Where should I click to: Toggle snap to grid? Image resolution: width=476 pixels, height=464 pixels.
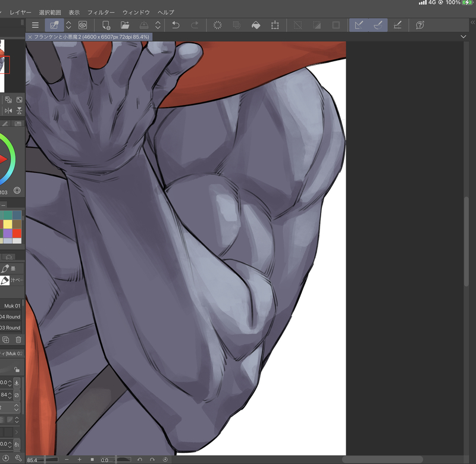[398, 25]
